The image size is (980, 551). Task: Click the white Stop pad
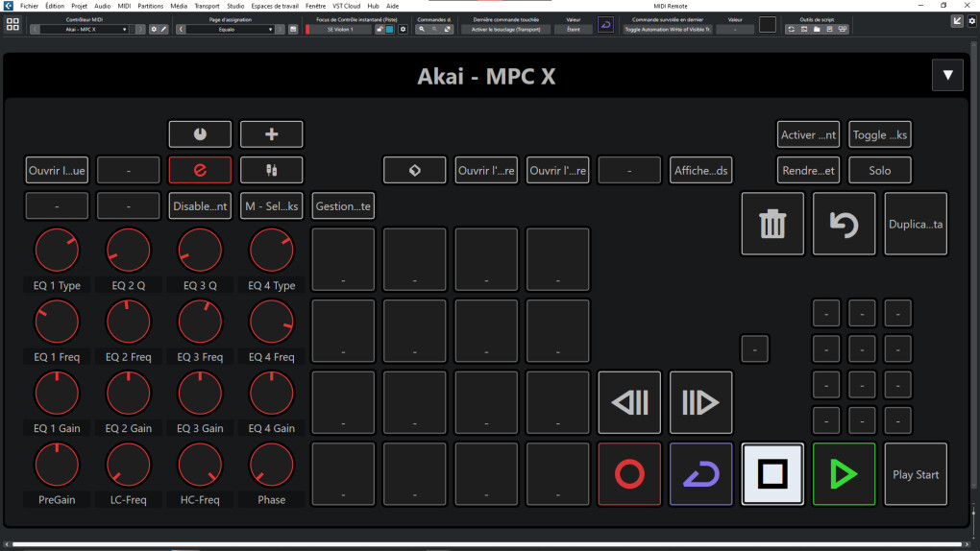(772, 474)
